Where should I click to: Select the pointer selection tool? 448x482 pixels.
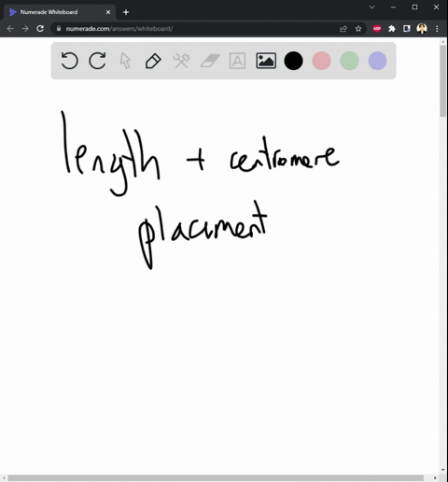[125, 61]
